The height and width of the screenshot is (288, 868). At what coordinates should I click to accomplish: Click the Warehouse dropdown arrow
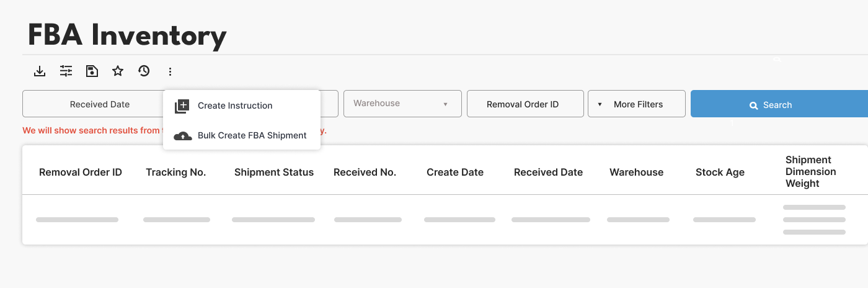445,104
